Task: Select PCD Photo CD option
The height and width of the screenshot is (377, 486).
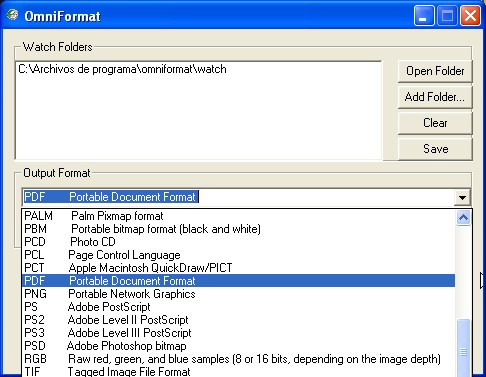Action: 238,242
